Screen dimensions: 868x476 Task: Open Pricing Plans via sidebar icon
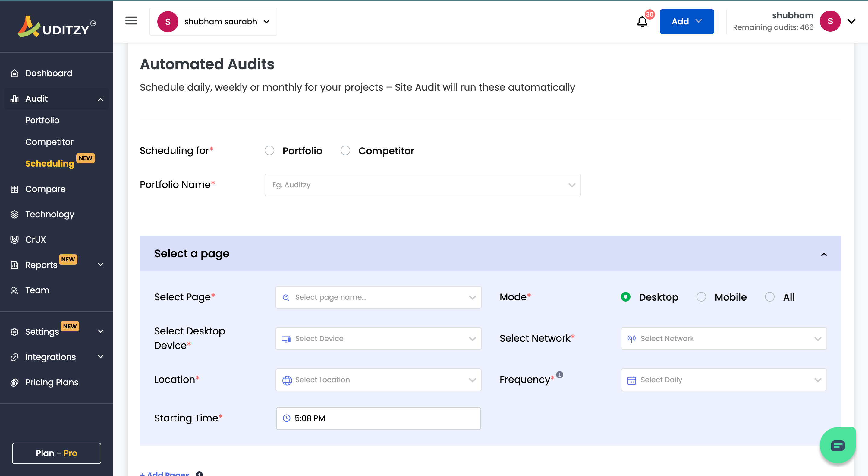[15, 382]
